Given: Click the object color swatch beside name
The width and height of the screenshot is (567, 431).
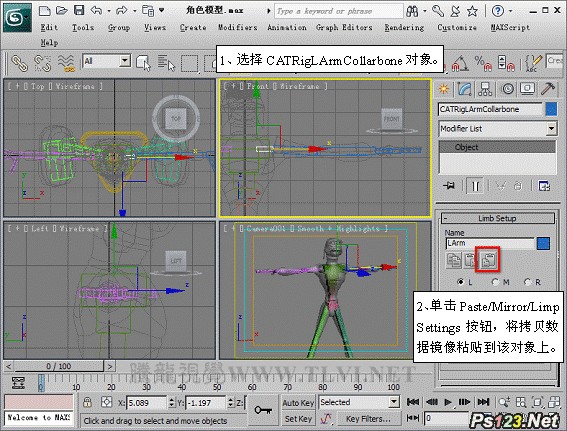Looking at the screenshot, I should pyautogui.click(x=551, y=109).
